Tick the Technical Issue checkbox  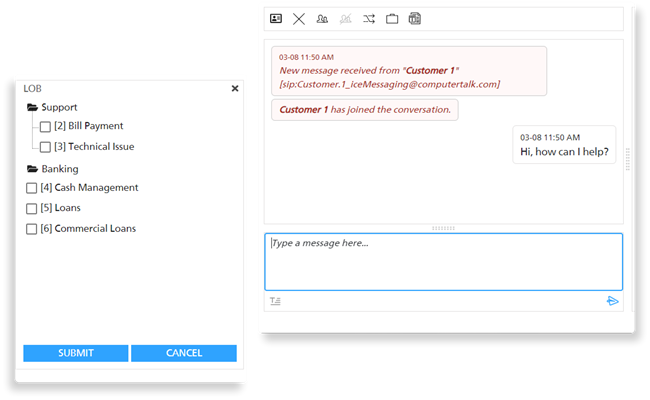[x=45, y=147]
